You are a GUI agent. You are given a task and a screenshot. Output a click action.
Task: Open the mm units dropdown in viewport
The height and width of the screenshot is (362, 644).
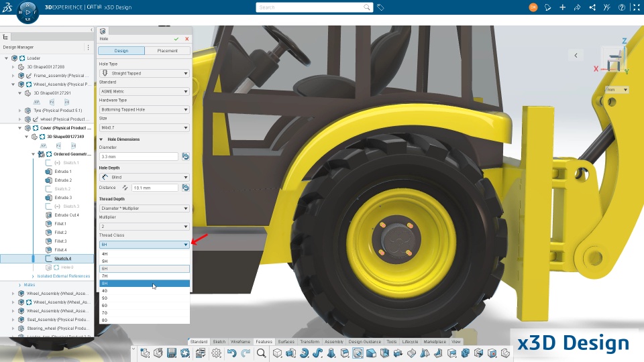point(617,89)
